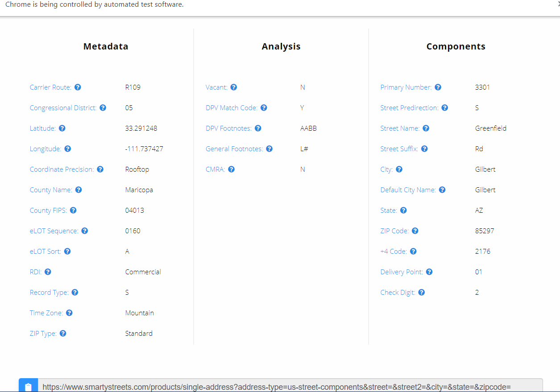560x392 pixels.
Task: Click the ZIP Type value Standard
Action: pyautogui.click(x=139, y=334)
